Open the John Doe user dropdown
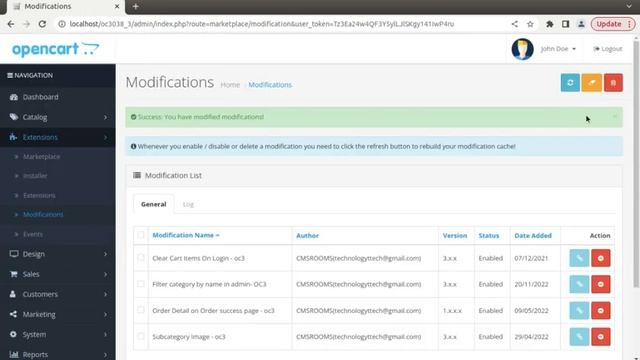The height and width of the screenshot is (360, 640). (558, 49)
